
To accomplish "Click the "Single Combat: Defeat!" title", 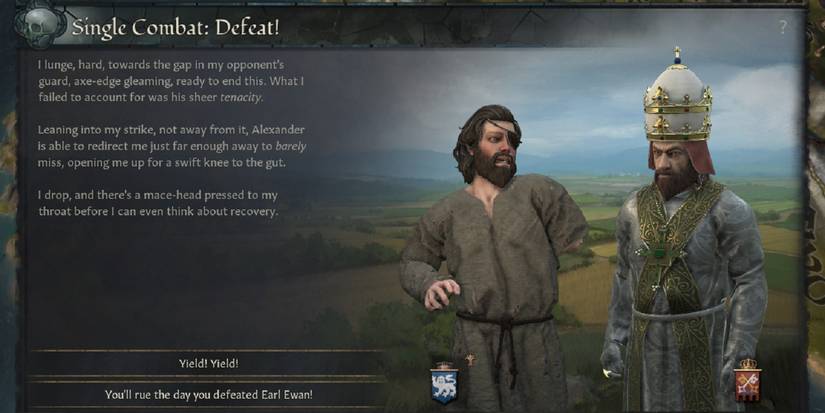I will [x=176, y=27].
